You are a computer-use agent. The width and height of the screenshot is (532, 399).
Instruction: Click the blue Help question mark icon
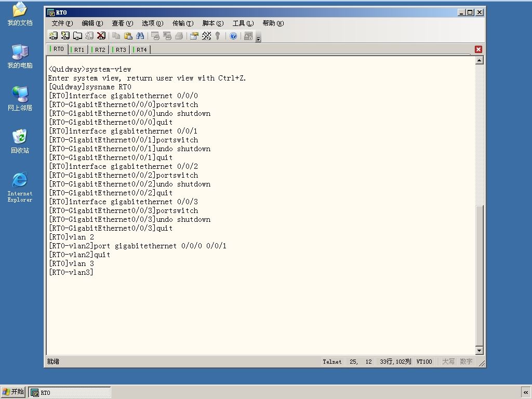pyautogui.click(x=233, y=36)
